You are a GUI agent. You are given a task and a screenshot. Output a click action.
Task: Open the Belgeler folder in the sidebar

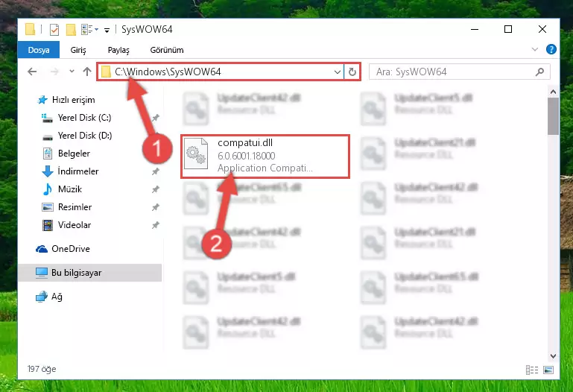point(74,154)
